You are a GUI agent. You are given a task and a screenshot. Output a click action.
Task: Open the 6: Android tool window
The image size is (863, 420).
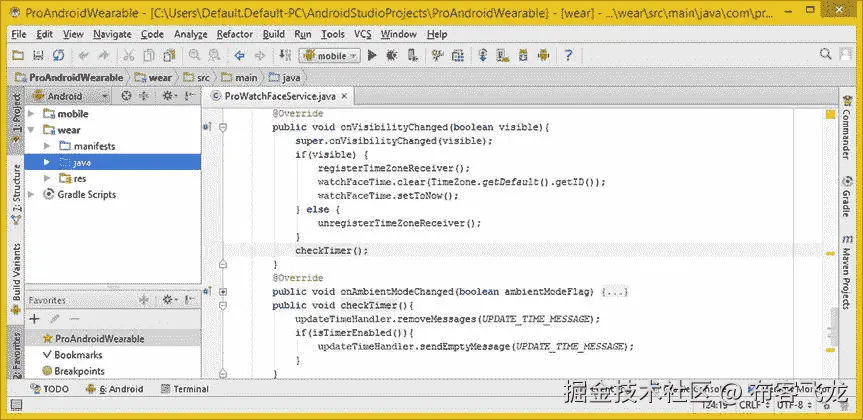(114, 389)
